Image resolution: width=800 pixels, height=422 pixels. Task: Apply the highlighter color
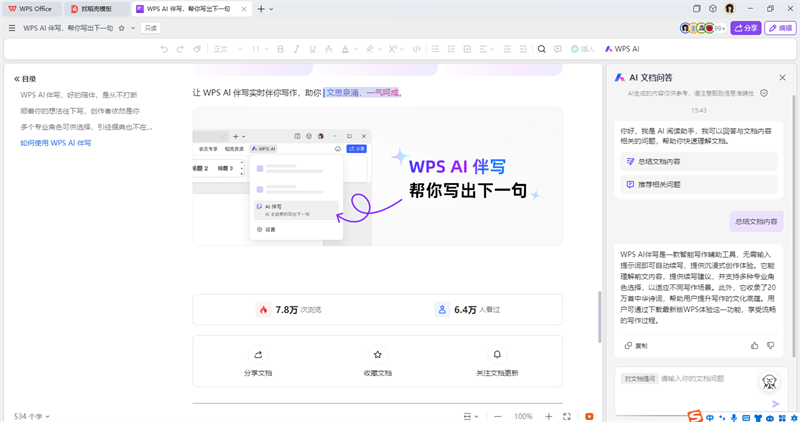pos(369,49)
